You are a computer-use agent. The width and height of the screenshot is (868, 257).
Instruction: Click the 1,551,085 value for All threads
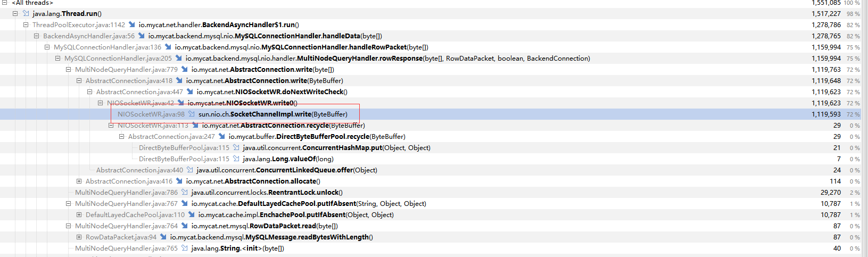(x=826, y=3)
